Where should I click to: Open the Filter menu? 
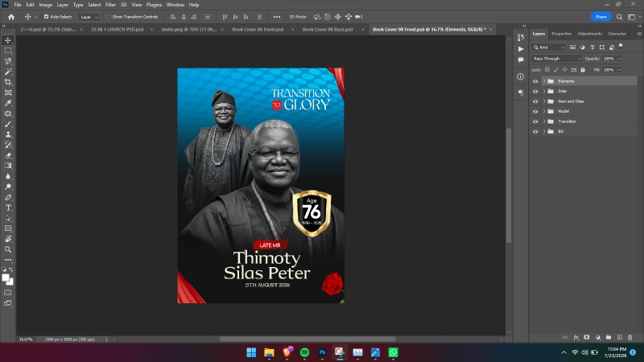(110, 5)
